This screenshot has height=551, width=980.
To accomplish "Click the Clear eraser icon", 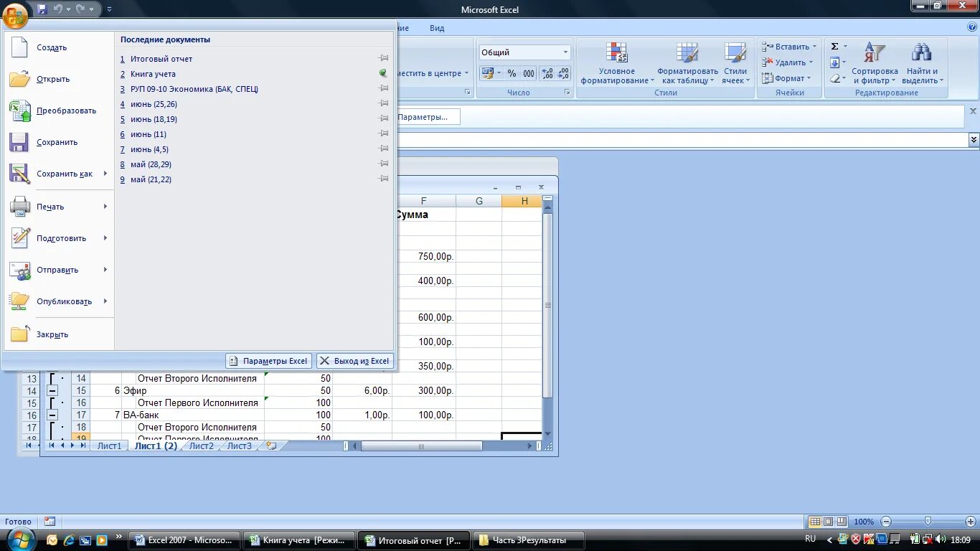I will coord(834,78).
